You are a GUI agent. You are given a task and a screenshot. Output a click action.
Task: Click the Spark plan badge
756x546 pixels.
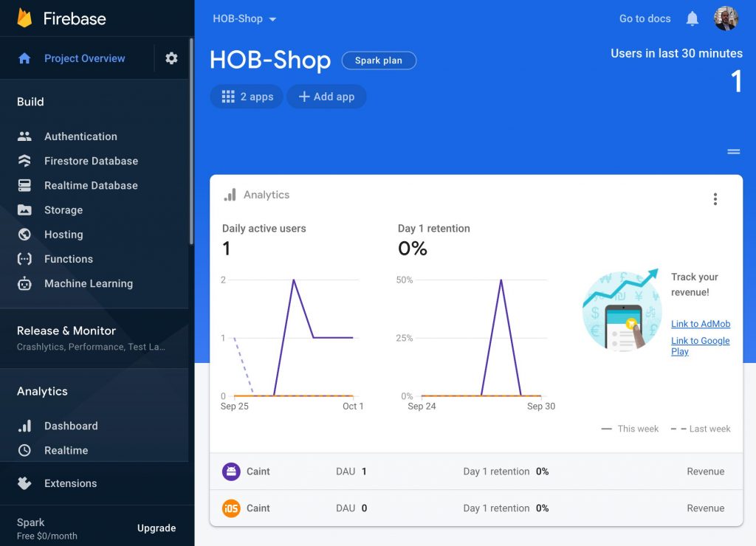point(379,61)
